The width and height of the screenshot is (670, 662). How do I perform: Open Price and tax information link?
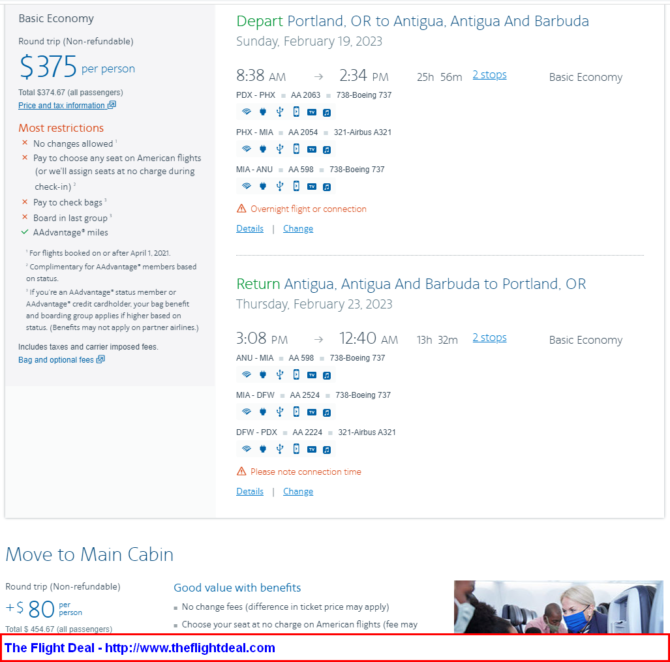pyautogui.click(x=67, y=105)
